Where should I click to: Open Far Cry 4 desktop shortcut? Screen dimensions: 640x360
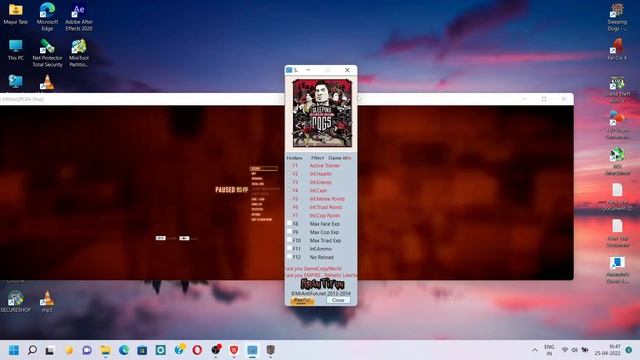(x=617, y=50)
